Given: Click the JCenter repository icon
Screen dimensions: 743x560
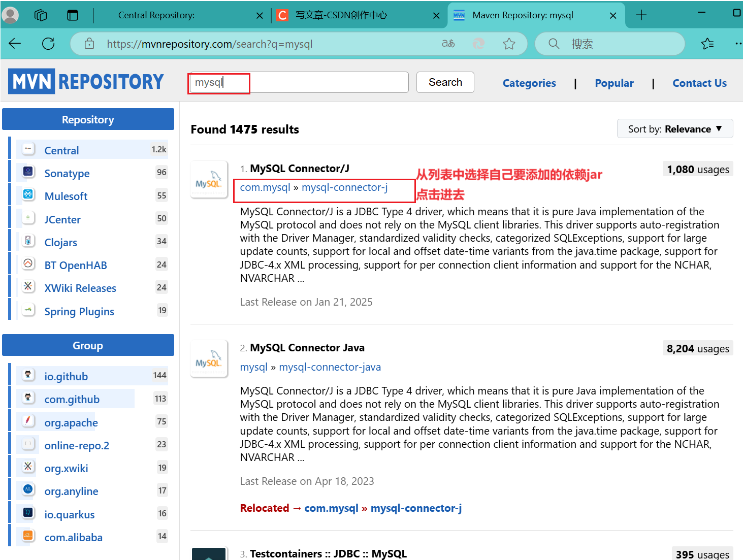Looking at the screenshot, I should (28, 218).
